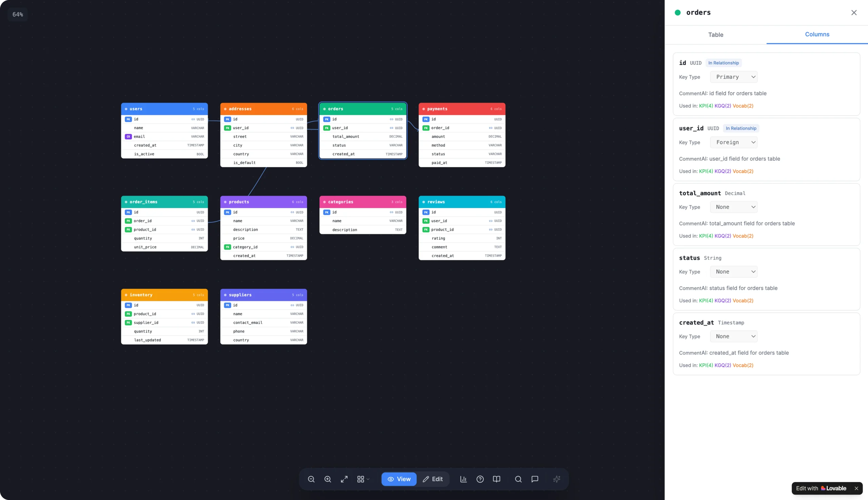Click the fit-to-screen expand arrows icon

pos(344,479)
